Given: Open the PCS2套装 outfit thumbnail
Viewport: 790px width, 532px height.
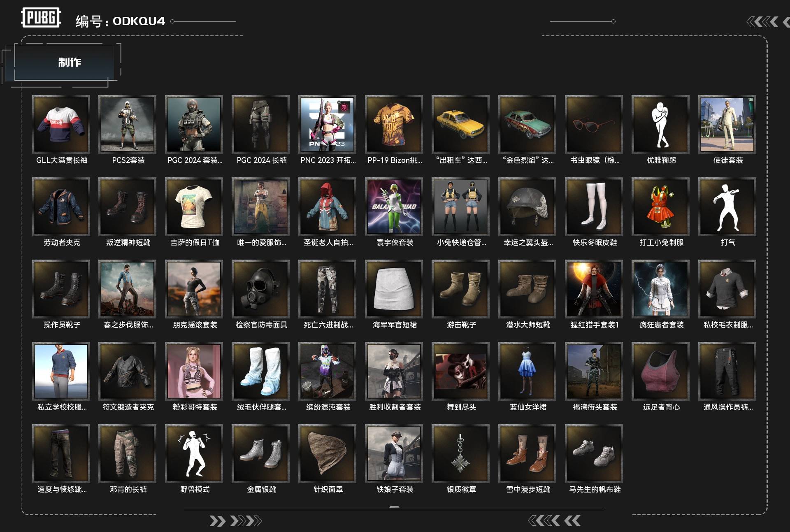Looking at the screenshot, I should (128, 124).
